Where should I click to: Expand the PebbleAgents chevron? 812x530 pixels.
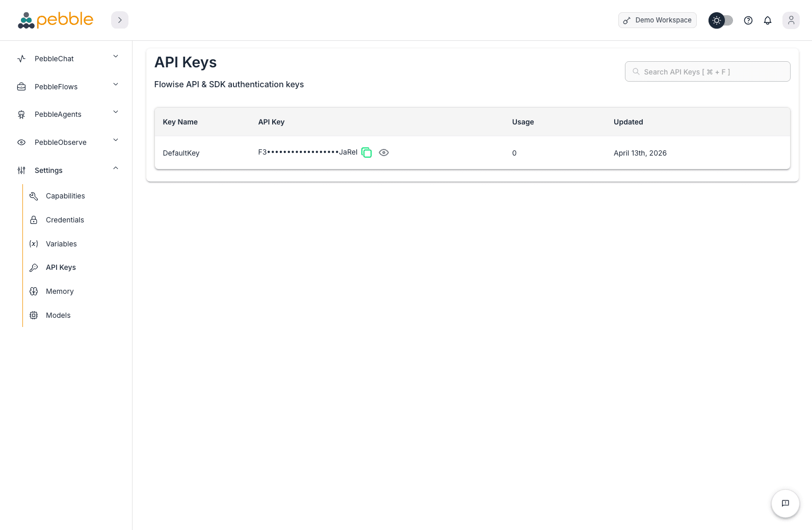pyautogui.click(x=116, y=112)
